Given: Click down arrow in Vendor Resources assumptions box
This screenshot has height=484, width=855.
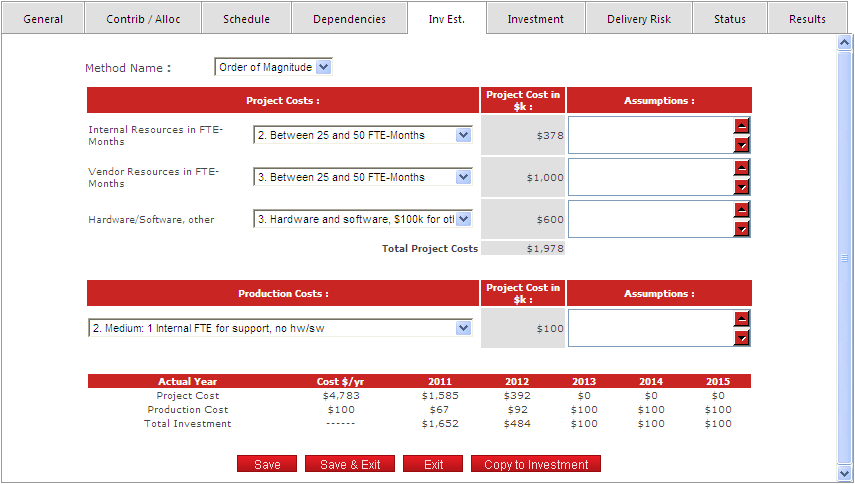Looking at the screenshot, I should [x=741, y=187].
